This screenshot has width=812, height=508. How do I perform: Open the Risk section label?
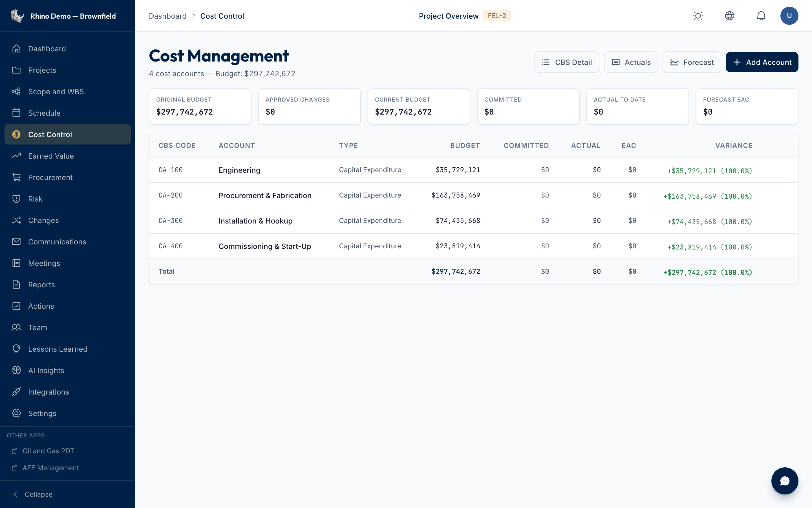tap(35, 199)
